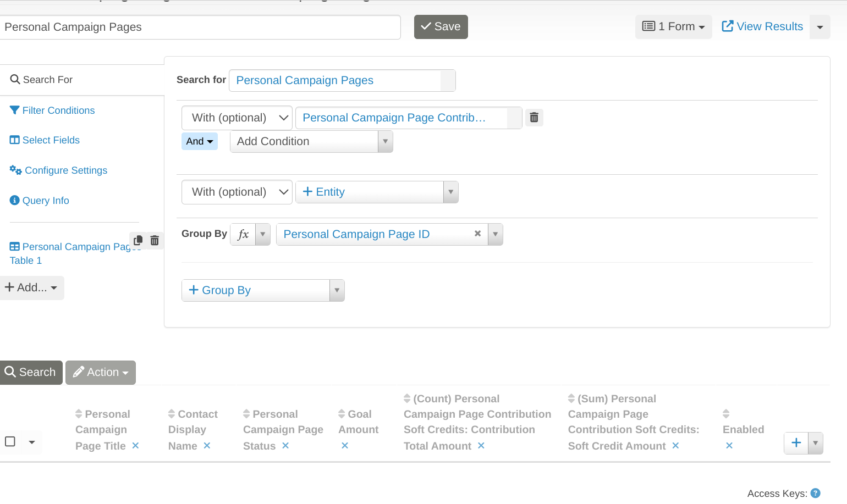The width and height of the screenshot is (847, 504).
Task: Open the + Entity selector
Action: pos(377,192)
